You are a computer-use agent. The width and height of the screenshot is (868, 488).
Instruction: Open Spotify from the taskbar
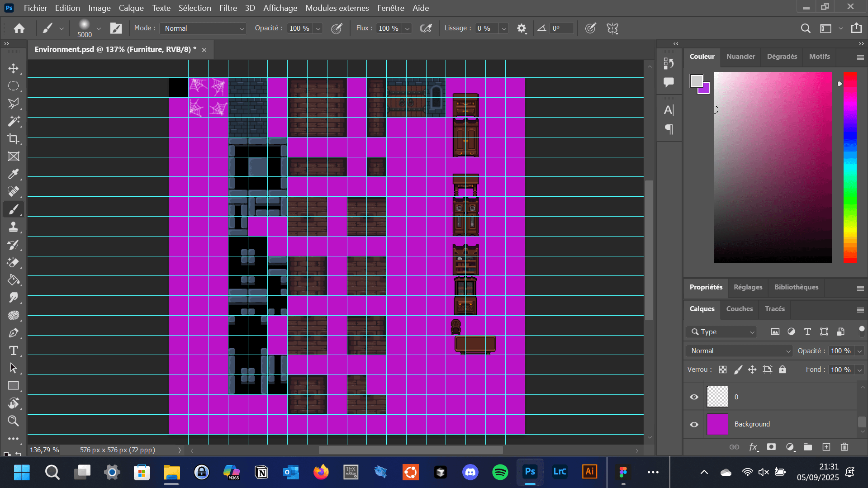(x=500, y=472)
